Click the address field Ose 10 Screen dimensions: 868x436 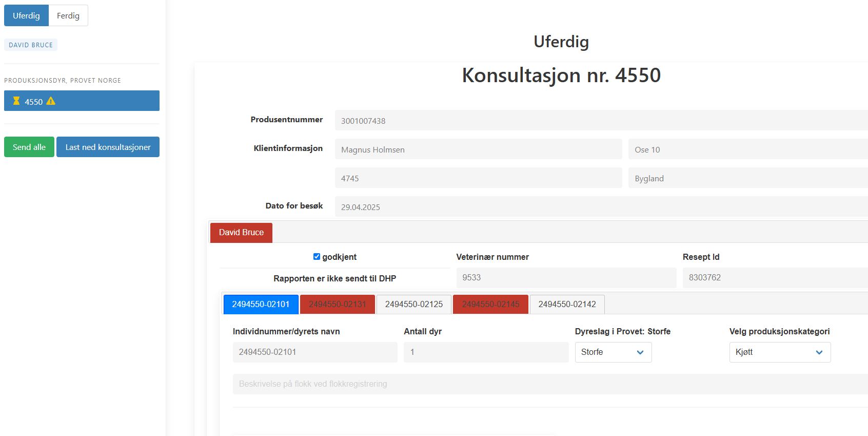748,149
